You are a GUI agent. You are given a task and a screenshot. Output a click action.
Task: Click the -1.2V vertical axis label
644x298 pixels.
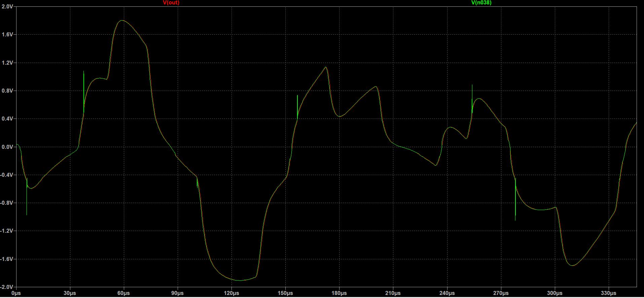pyautogui.click(x=7, y=231)
